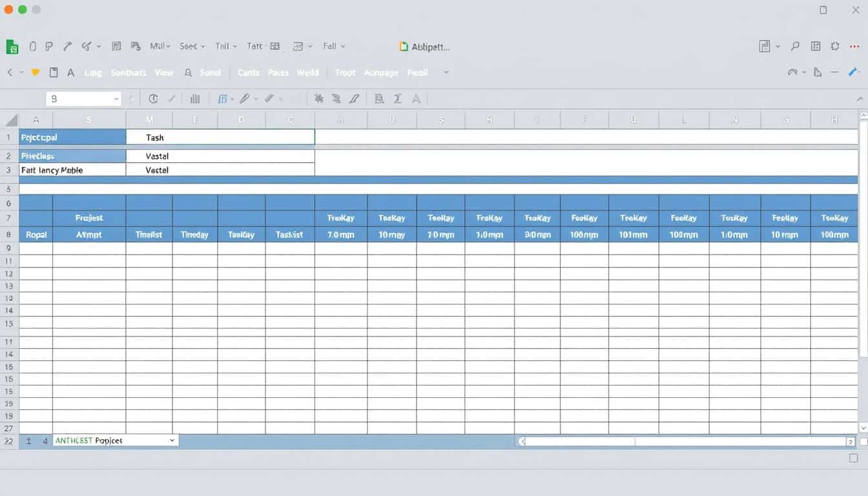Select all cells with the corner triangle

tap(11, 119)
